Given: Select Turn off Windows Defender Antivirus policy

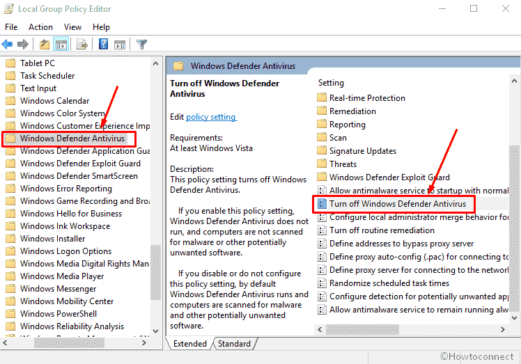Looking at the screenshot, I should point(392,204).
